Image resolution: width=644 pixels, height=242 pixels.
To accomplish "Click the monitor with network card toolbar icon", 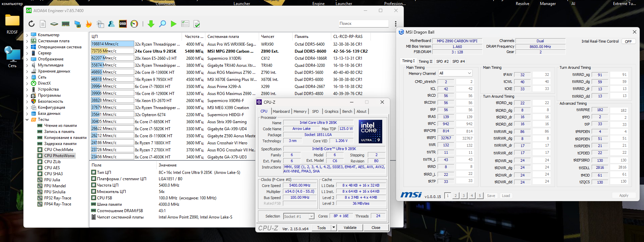I will tap(78, 24).
